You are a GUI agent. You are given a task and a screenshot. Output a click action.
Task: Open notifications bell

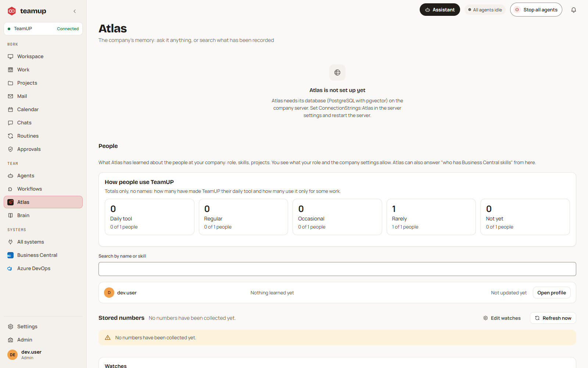(x=574, y=10)
